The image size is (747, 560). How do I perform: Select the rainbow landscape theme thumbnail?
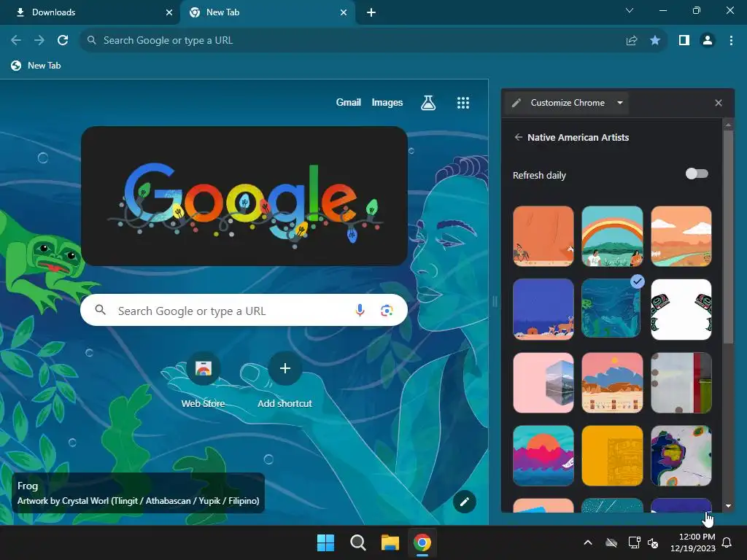click(x=612, y=236)
